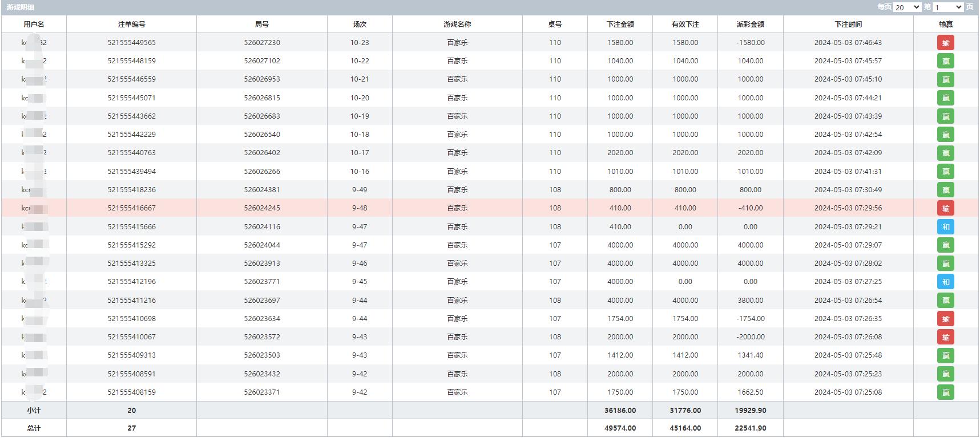Viewport: 980px width, 438px height.
Task: Click the 赢 badge for bet 521555408159
Action: 945,392
